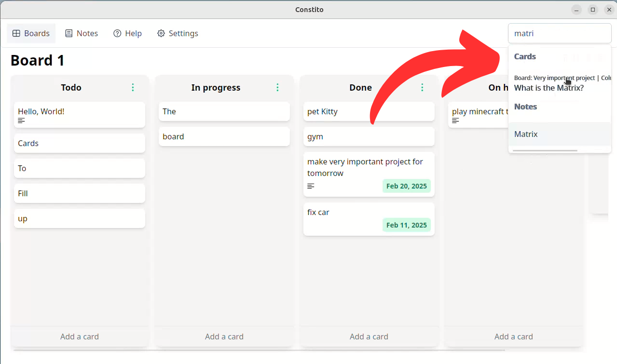This screenshot has width=617, height=364.
Task: Open the 'Hello, World!' card
Action: tap(80, 115)
